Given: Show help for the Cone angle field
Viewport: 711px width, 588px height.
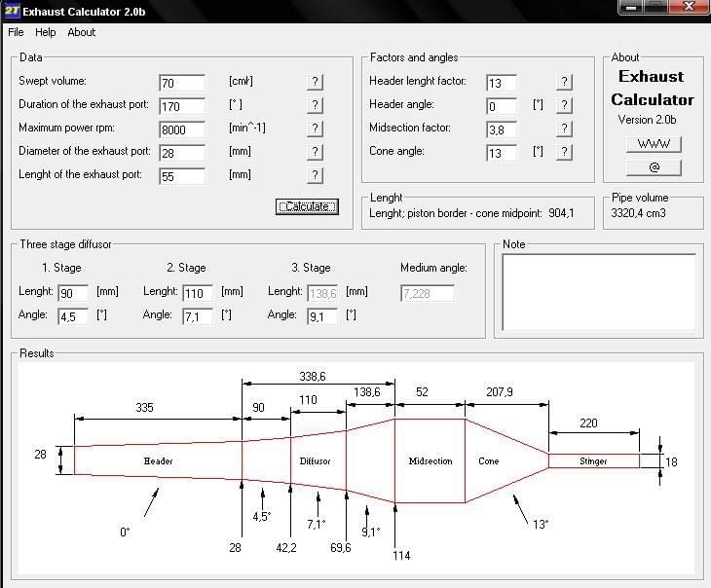Looking at the screenshot, I should tap(565, 152).
